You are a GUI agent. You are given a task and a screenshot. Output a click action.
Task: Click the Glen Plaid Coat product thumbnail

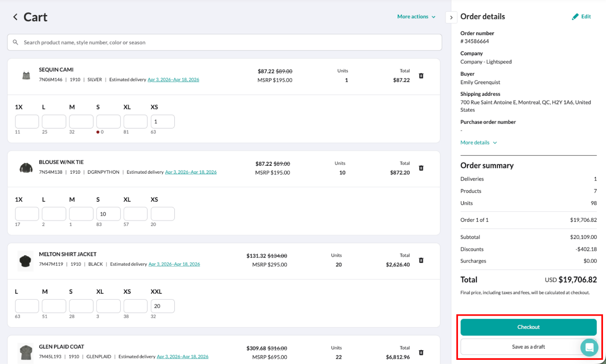coord(26,352)
